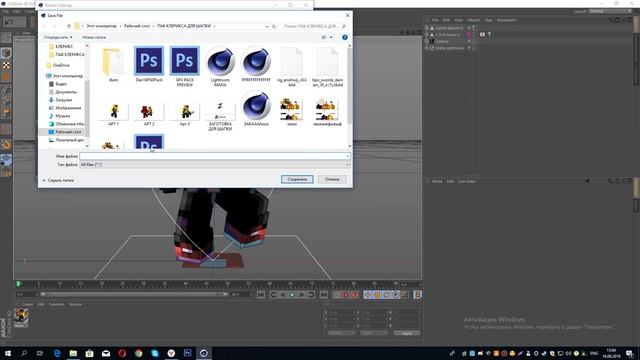The width and height of the screenshot is (640, 360).
Task: Click the Сохранить button
Action: (297, 179)
